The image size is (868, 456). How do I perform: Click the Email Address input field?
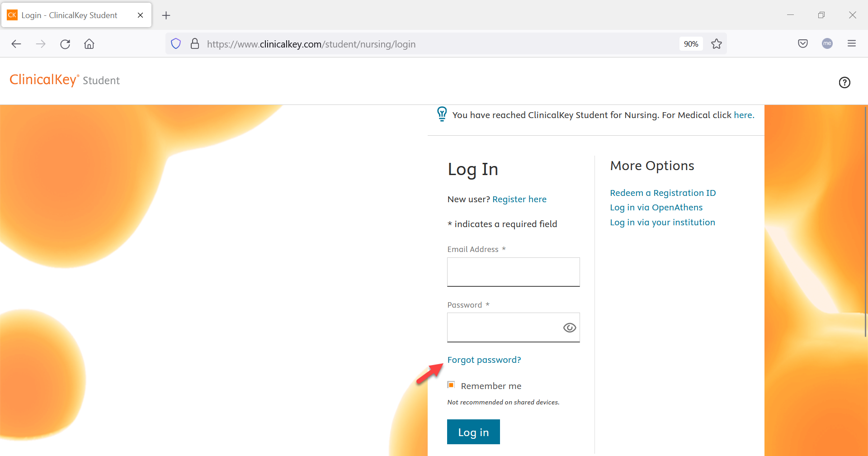pyautogui.click(x=513, y=272)
